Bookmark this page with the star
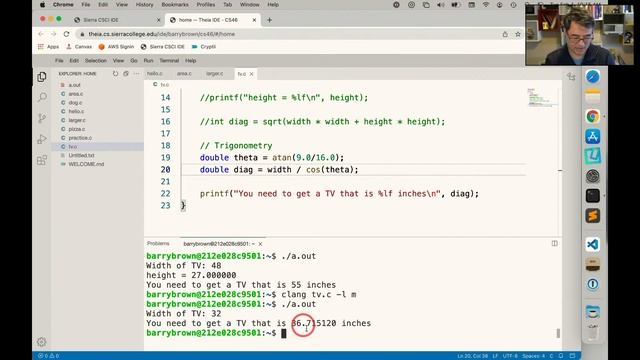640x360 pixels. tap(518, 34)
